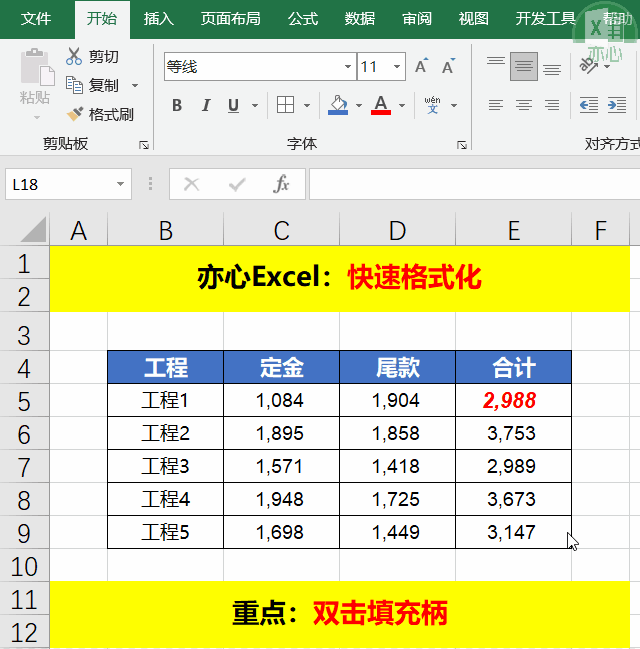The height and width of the screenshot is (649, 640).
Task: Toggle Italic formatting
Action: coord(206,105)
